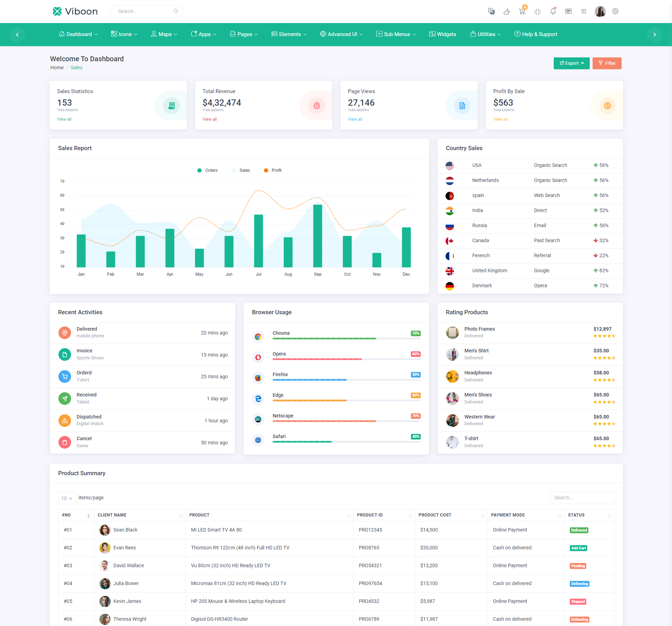Open the Export dropdown

tap(571, 63)
